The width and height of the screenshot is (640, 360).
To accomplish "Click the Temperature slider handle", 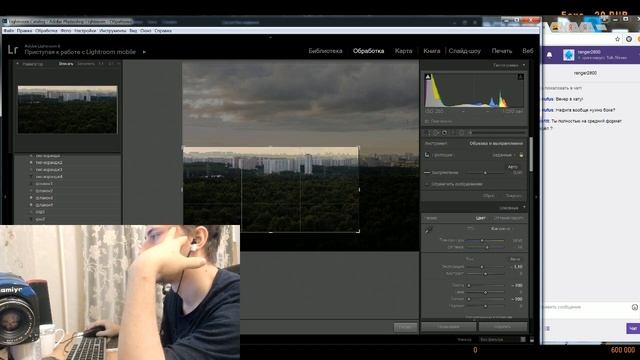I will click(482, 241).
